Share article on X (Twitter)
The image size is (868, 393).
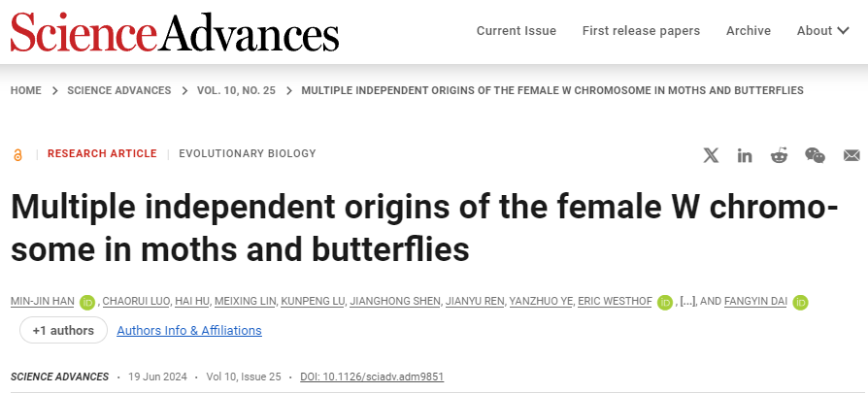712,155
